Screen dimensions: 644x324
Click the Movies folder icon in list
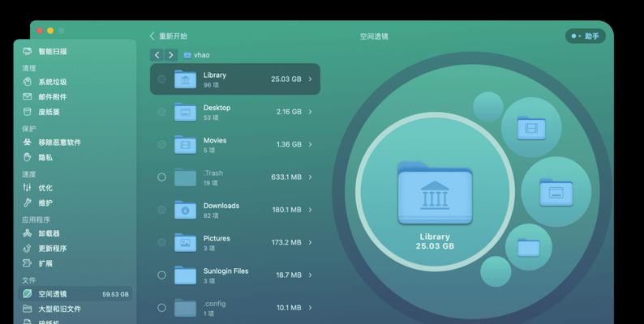tap(185, 144)
